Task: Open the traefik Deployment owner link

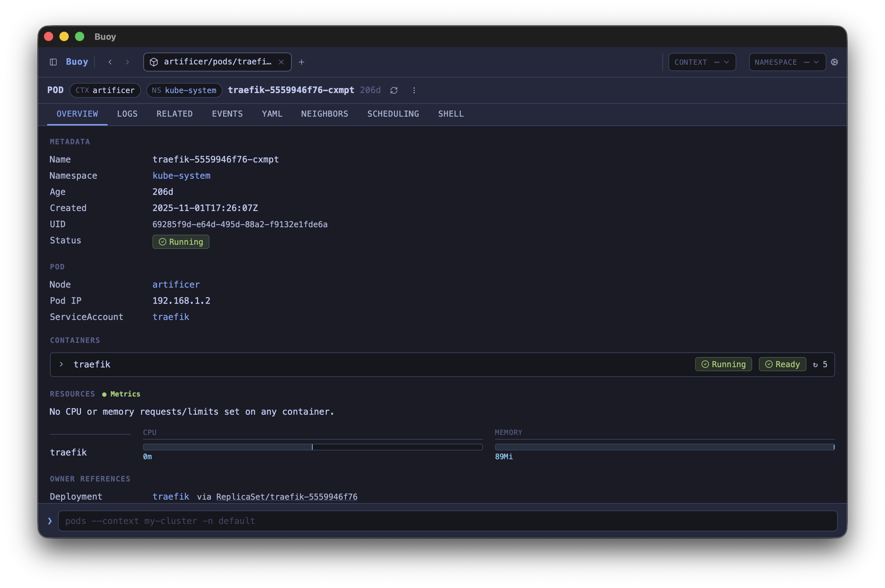Action: tap(171, 497)
